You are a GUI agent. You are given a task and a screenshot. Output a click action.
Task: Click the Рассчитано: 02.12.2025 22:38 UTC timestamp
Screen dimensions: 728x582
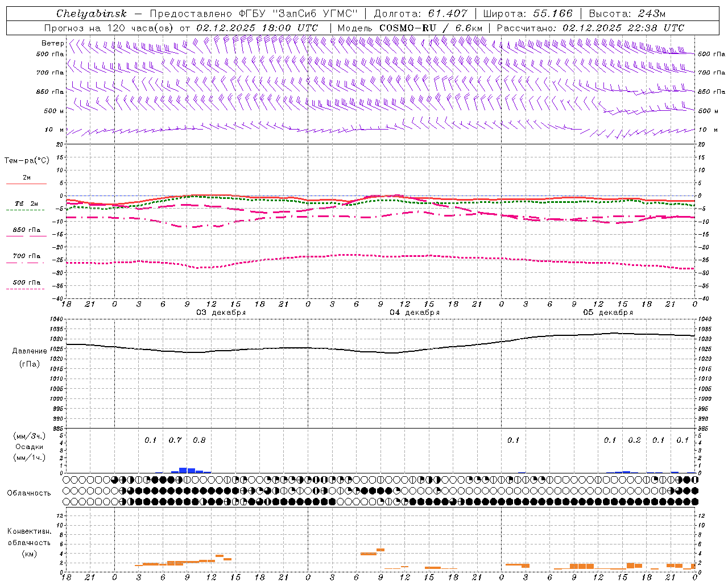[590, 28]
